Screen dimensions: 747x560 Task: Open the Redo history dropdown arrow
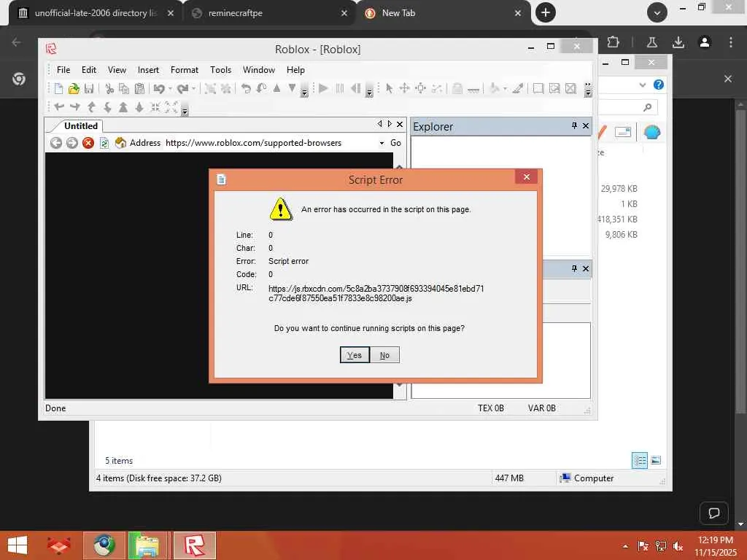pyautogui.click(x=193, y=88)
